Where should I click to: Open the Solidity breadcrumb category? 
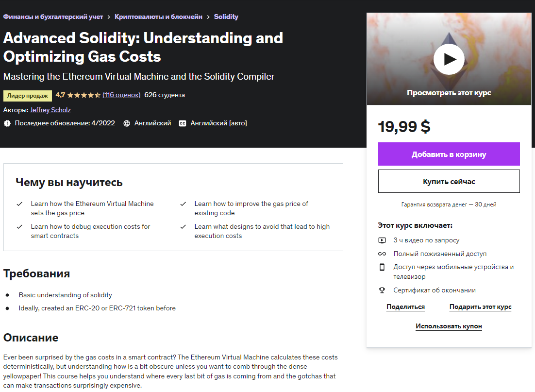226,17
